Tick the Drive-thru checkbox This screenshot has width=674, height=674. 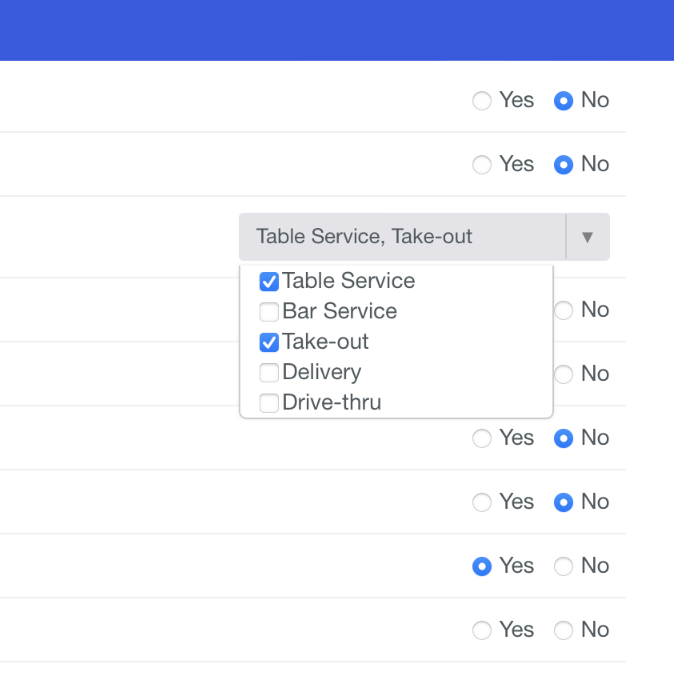pyautogui.click(x=269, y=403)
